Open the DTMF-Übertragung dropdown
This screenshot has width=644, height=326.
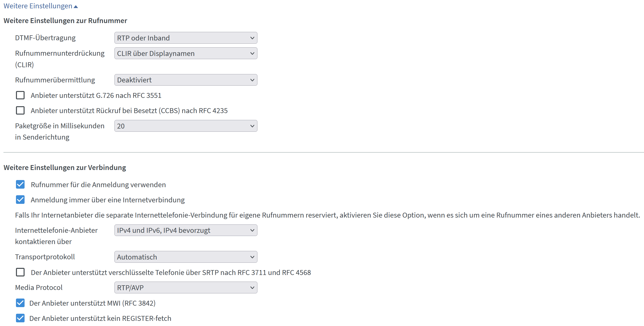tap(186, 38)
